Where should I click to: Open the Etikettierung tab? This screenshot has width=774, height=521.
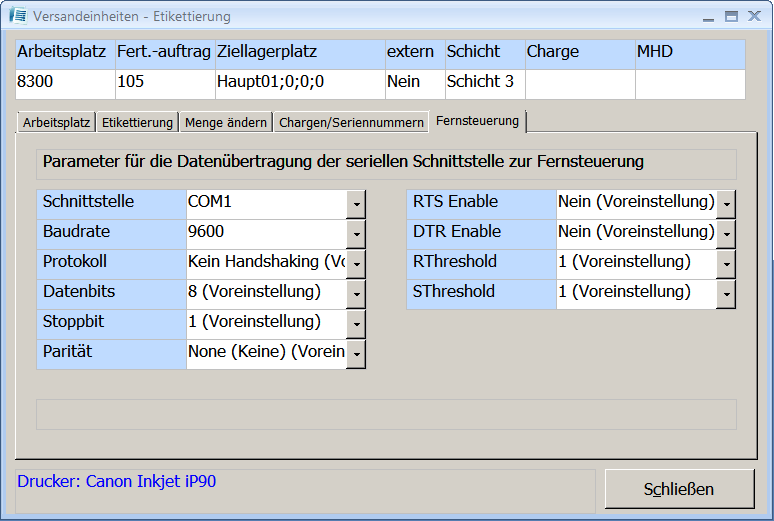point(138,123)
